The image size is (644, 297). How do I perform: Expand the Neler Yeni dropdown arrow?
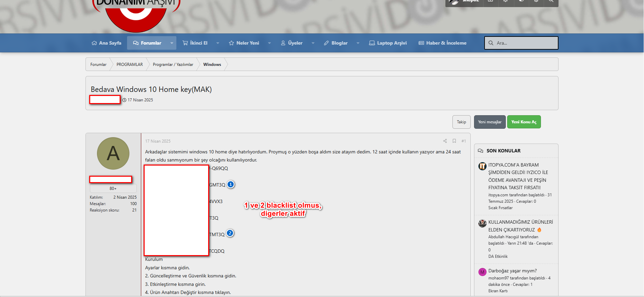tap(269, 43)
